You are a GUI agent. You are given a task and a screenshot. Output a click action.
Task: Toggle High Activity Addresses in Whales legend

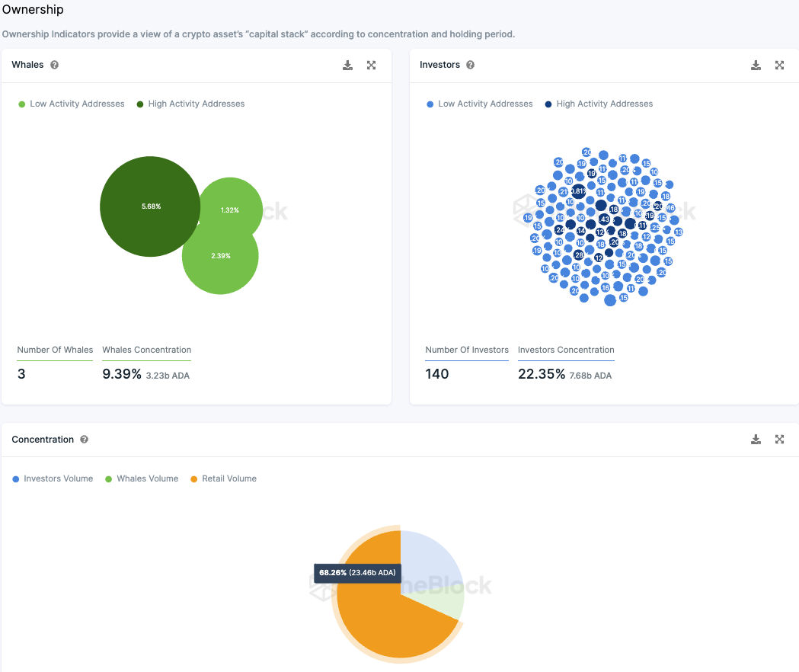190,104
